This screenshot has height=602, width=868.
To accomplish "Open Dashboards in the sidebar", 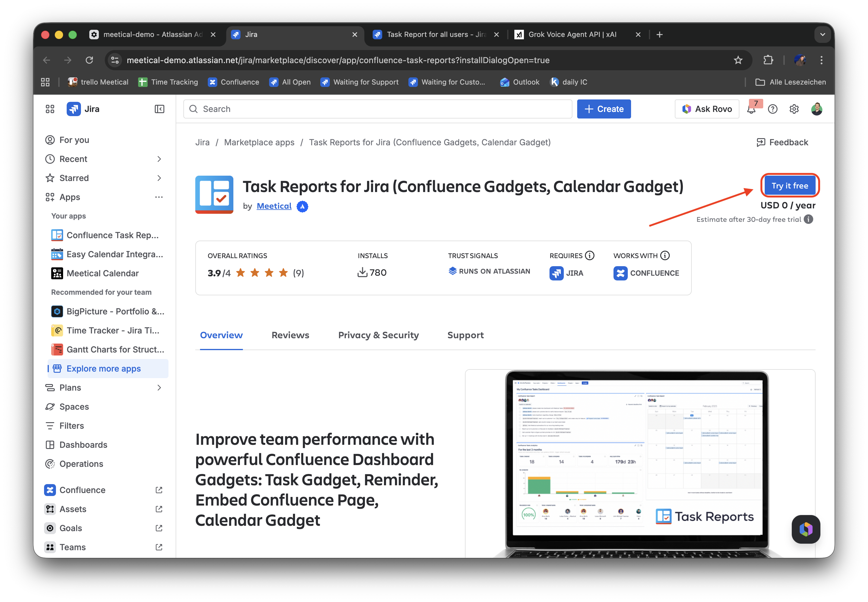I will pyautogui.click(x=104, y=445).
